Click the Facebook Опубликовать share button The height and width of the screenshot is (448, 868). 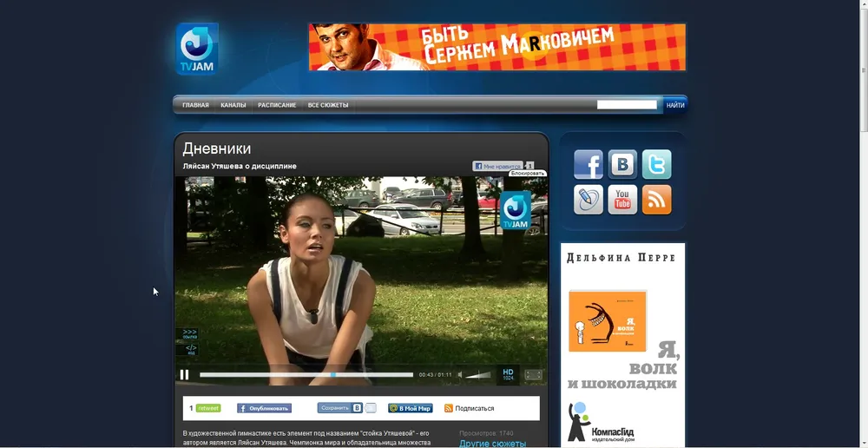264,408
